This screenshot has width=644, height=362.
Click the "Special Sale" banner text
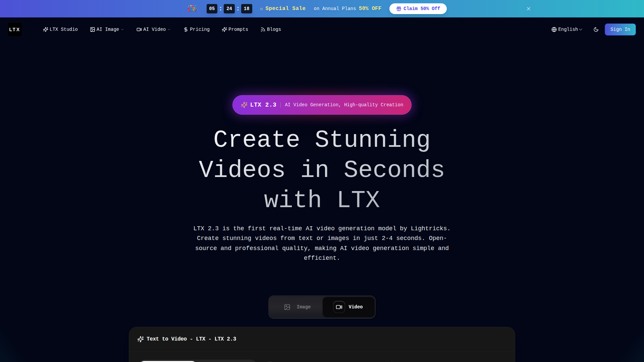(285, 9)
